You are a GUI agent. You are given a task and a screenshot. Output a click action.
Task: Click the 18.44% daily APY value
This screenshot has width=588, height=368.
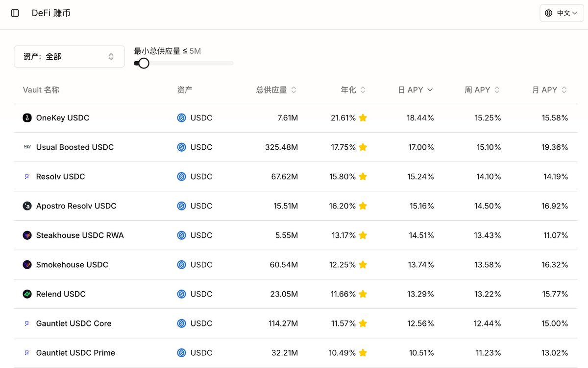pos(420,118)
